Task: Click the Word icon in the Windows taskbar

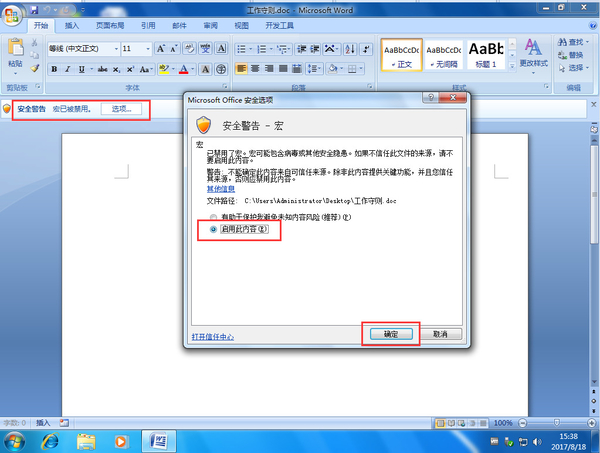Action: pos(158,440)
